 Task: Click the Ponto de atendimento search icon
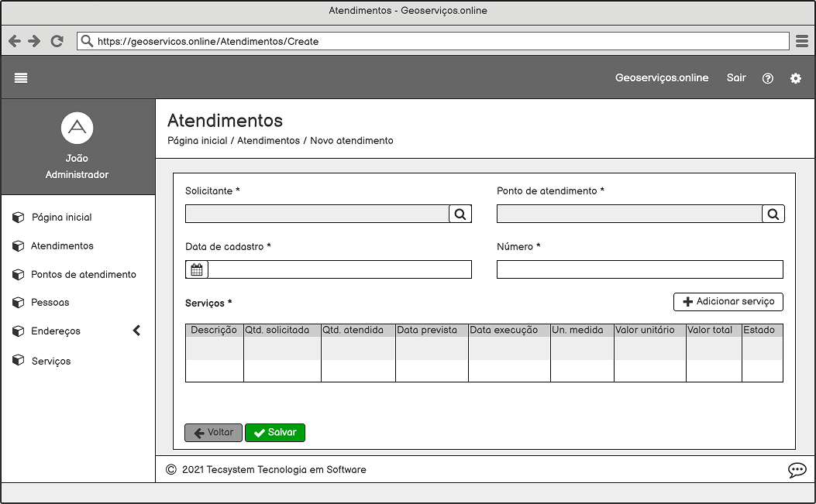point(773,214)
